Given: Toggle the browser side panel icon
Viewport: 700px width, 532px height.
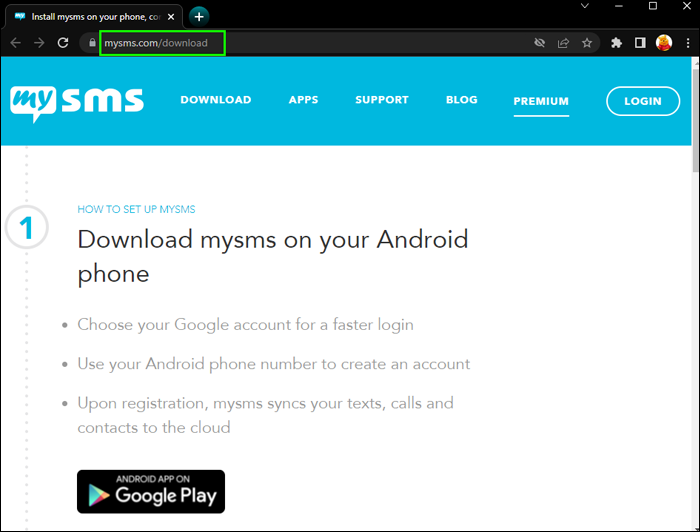Looking at the screenshot, I should click(640, 43).
